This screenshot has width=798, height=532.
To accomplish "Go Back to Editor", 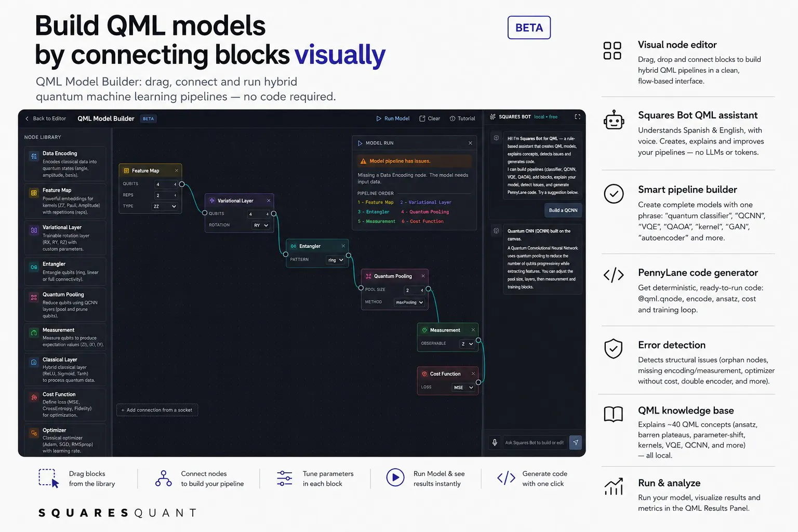I will point(46,118).
